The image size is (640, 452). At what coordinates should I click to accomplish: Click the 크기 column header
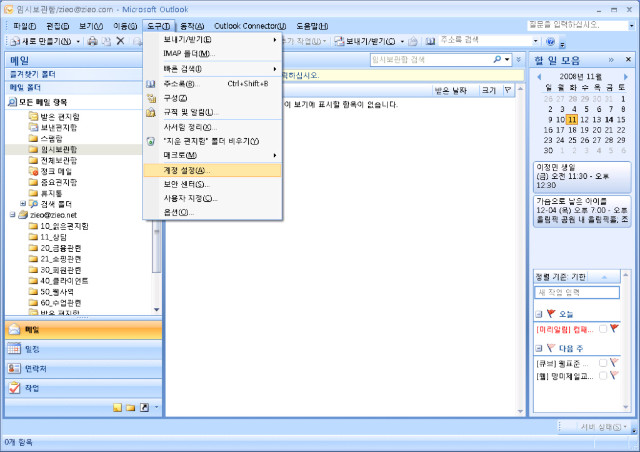[x=489, y=90]
